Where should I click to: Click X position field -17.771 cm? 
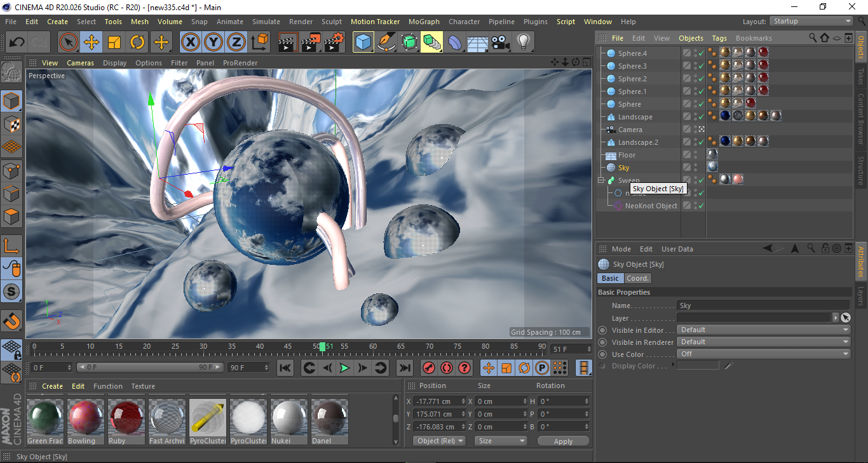pos(438,401)
